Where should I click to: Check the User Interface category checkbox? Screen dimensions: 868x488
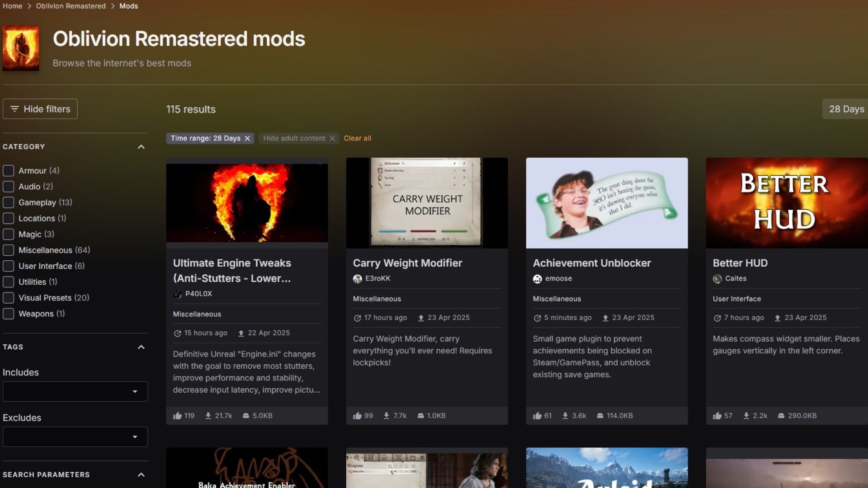[8, 266]
